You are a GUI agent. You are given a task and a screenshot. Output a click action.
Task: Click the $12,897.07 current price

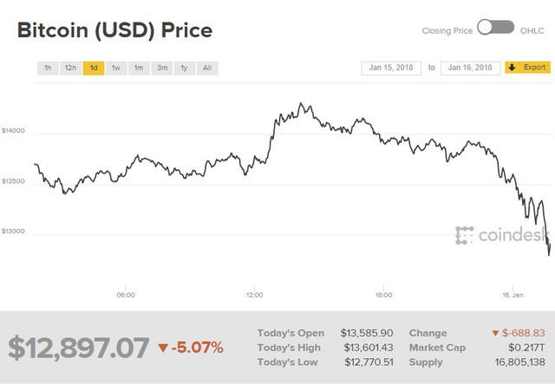[79, 347]
